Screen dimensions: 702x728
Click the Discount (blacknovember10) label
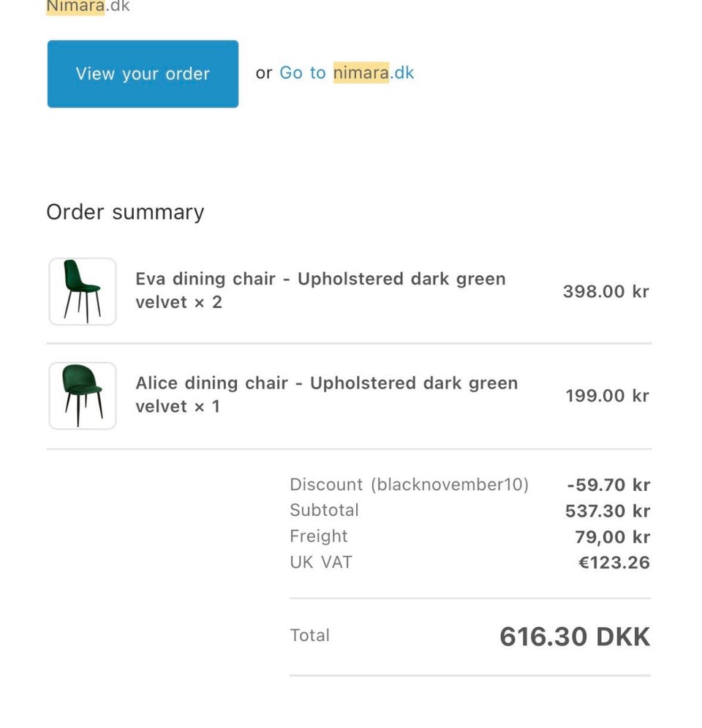point(409,484)
